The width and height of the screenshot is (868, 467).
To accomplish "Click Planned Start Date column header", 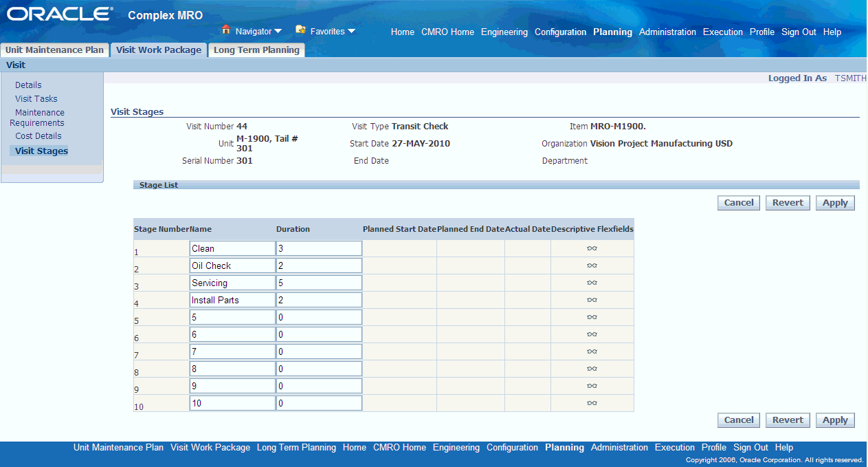I will 399,229.
